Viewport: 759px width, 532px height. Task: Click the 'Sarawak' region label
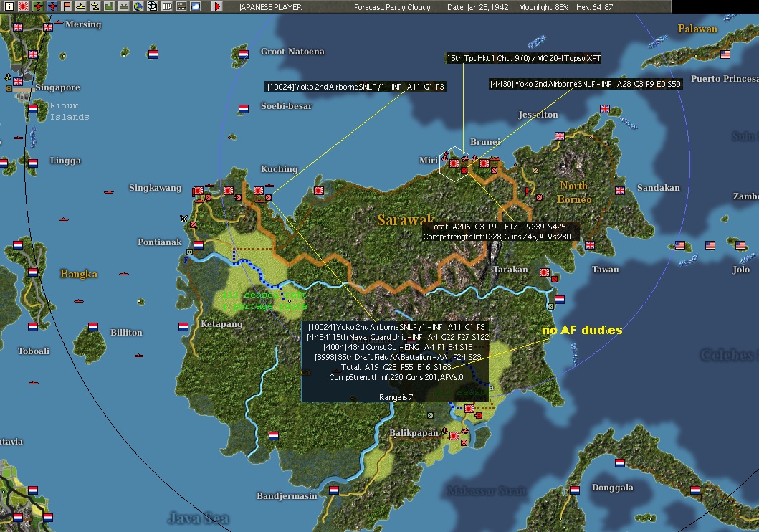pyautogui.click(x=406, y=220)
